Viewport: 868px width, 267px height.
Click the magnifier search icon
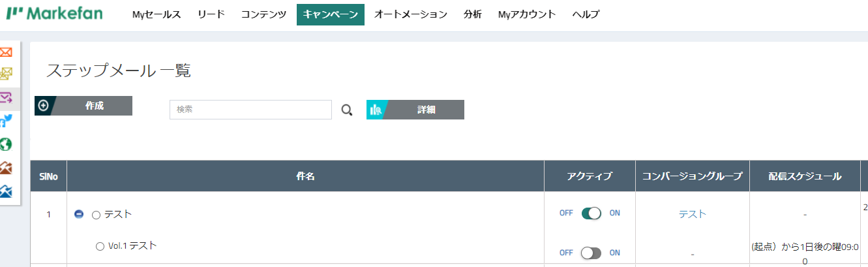(x=347, y=110)
